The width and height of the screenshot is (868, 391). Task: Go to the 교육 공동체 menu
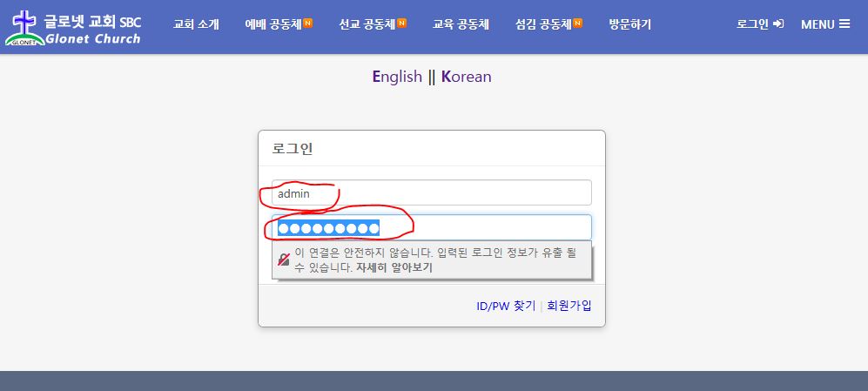461,24
